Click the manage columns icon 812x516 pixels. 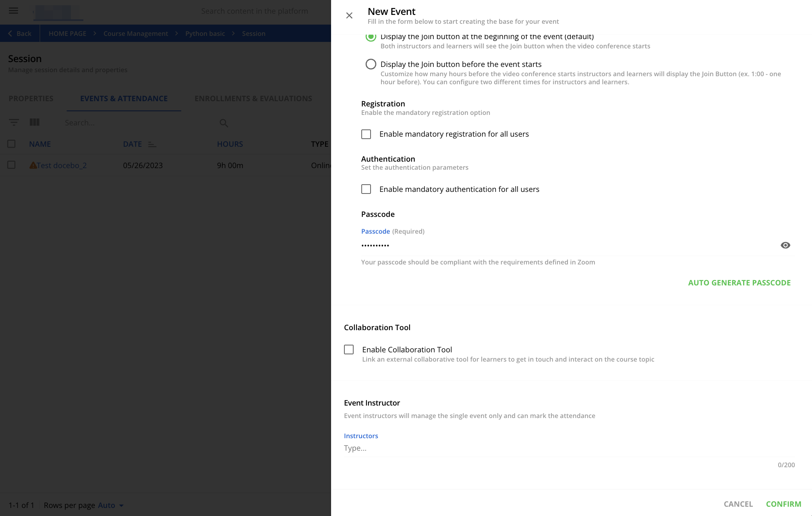(x=35, y=122)
